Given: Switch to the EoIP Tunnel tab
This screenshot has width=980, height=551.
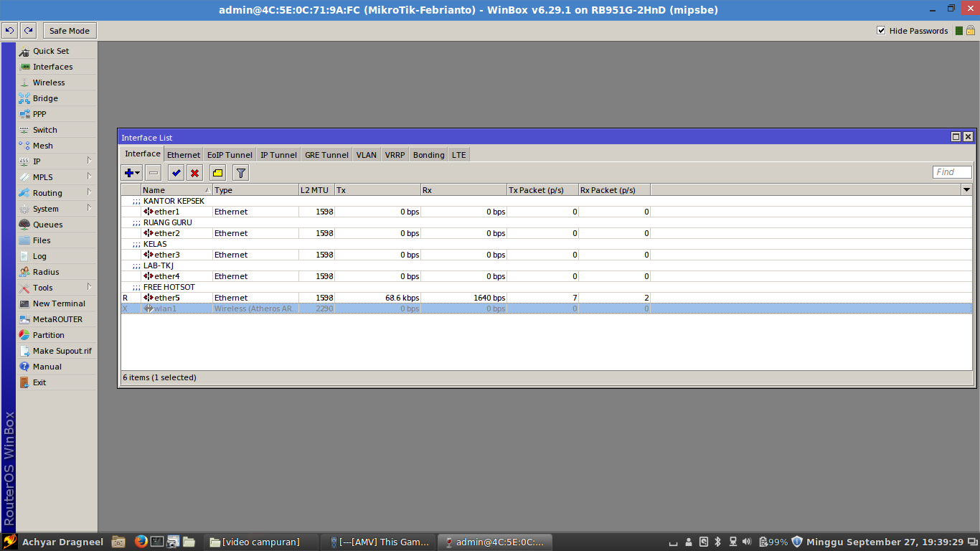Looking at the screenshot, I should (x=230, y=155).
